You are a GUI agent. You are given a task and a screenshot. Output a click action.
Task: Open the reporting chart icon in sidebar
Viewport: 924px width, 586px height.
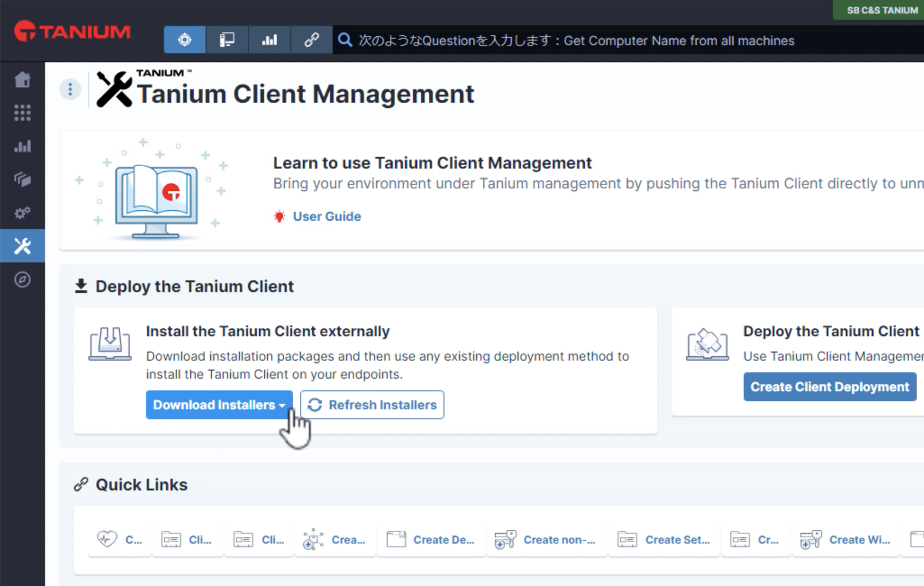coord(23,146)
